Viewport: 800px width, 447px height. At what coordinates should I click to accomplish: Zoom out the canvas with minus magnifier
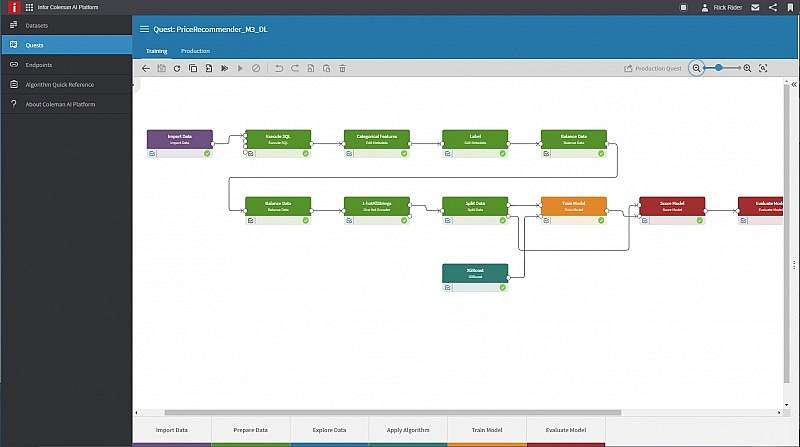click(696, 68)
